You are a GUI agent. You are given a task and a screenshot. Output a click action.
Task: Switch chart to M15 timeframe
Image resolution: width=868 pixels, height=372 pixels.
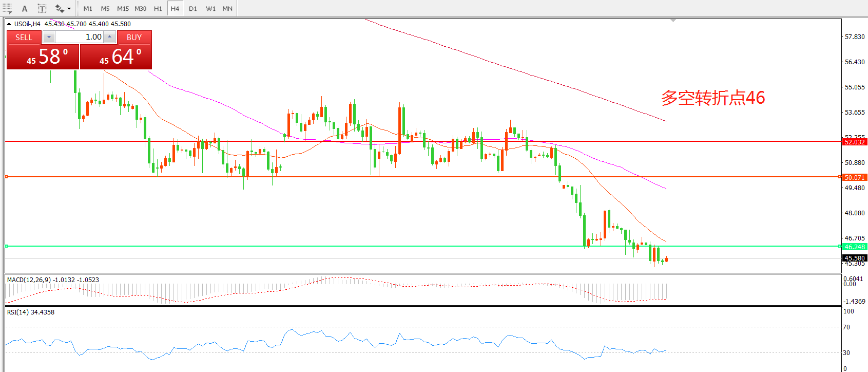click(123, 9)
